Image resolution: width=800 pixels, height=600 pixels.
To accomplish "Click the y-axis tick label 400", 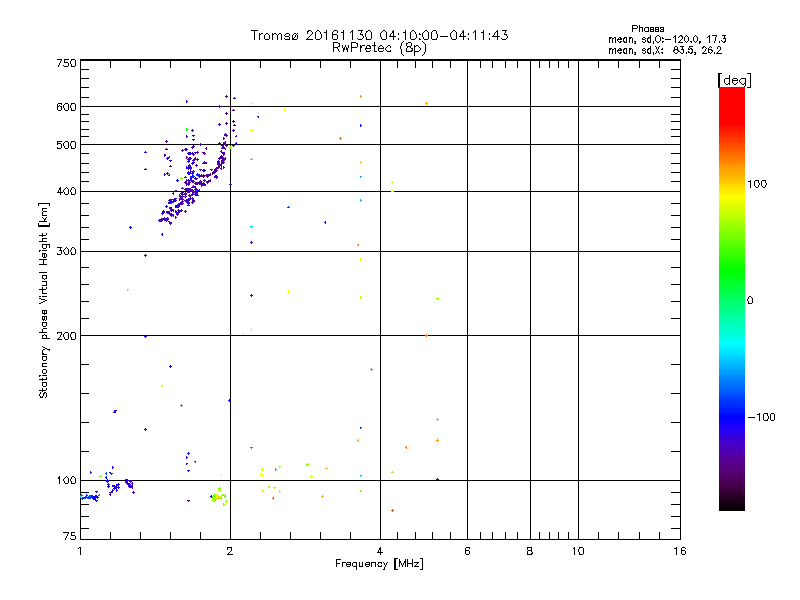I will pyautogui.click(x=66, y=192).
